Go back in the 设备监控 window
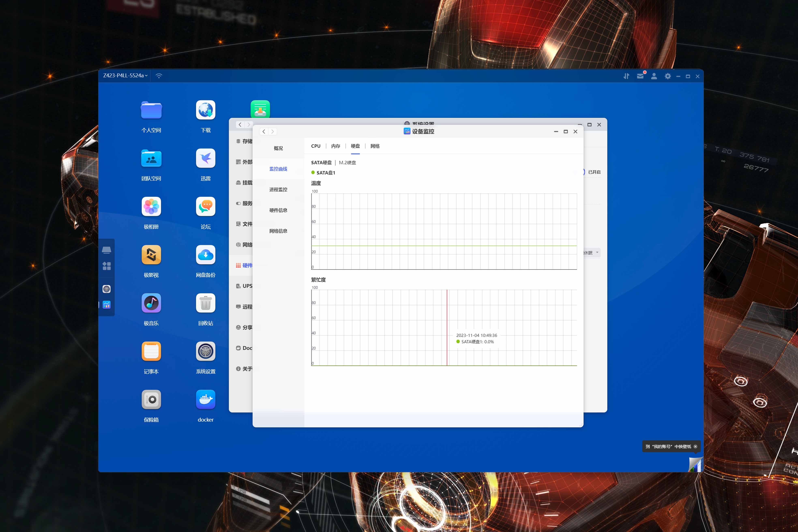798x532 pixels. (264, 132)
